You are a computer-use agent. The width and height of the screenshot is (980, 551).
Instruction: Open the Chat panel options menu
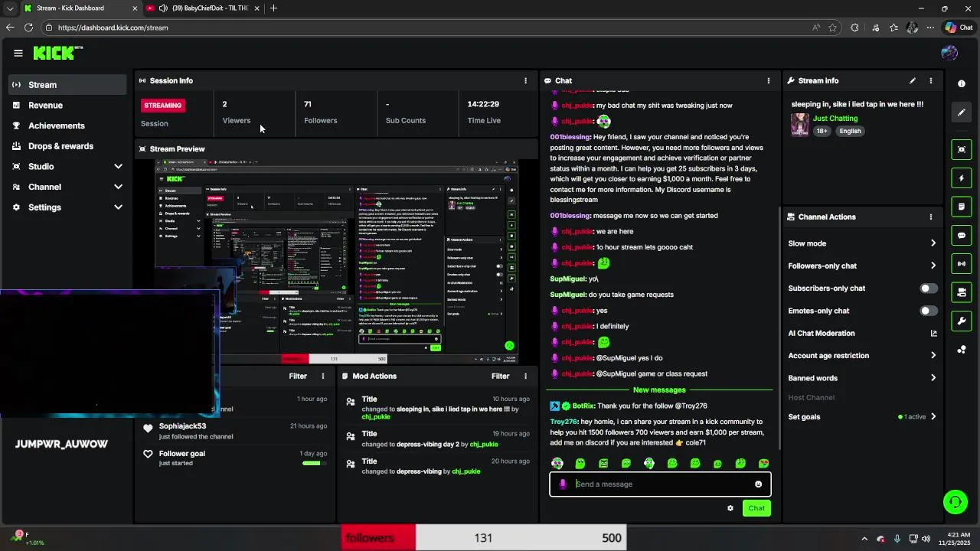(x=769, y=80)
